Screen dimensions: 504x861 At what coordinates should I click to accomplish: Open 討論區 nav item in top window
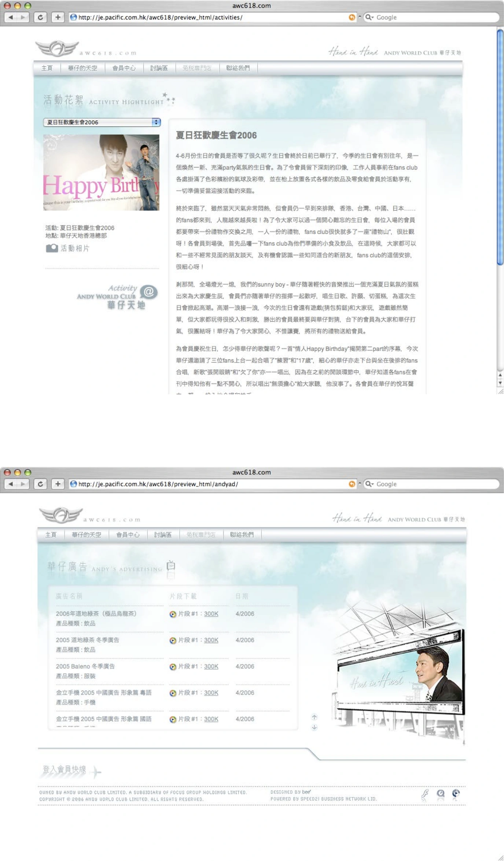159,68
